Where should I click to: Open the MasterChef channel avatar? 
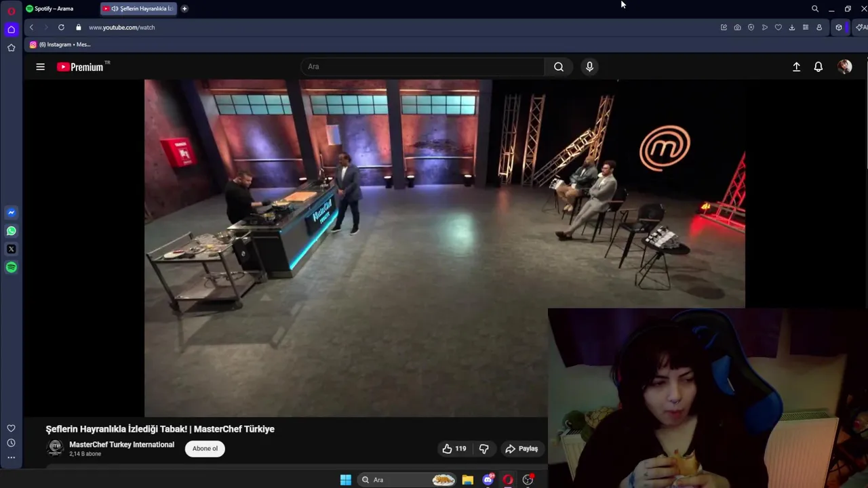tap(55, 448)
